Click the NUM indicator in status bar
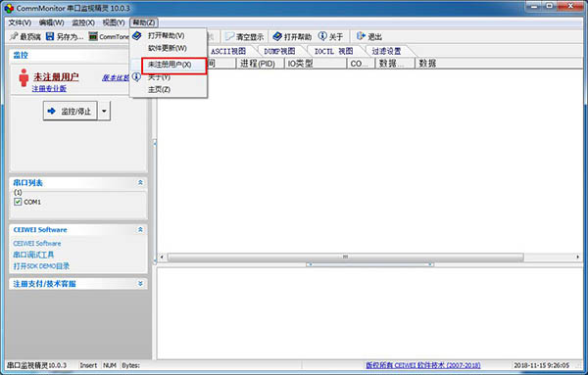588x375 pixels. 110,365
